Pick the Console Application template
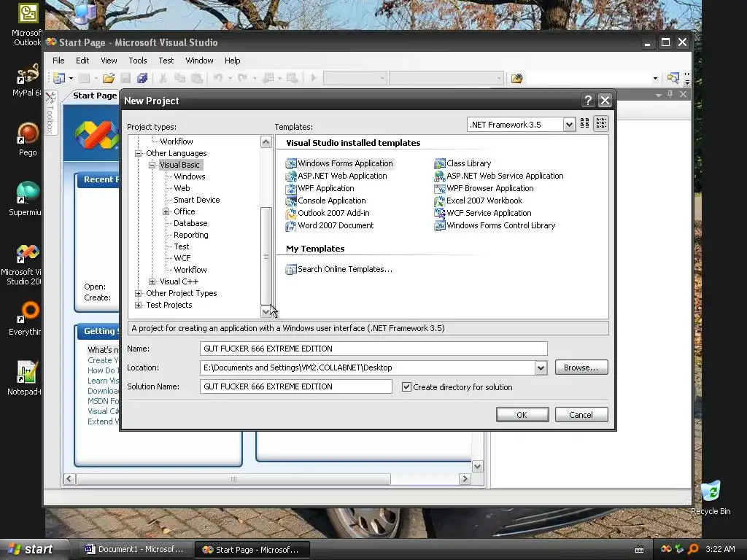Viewport: 747px width, 560px height. pos(325,201)
